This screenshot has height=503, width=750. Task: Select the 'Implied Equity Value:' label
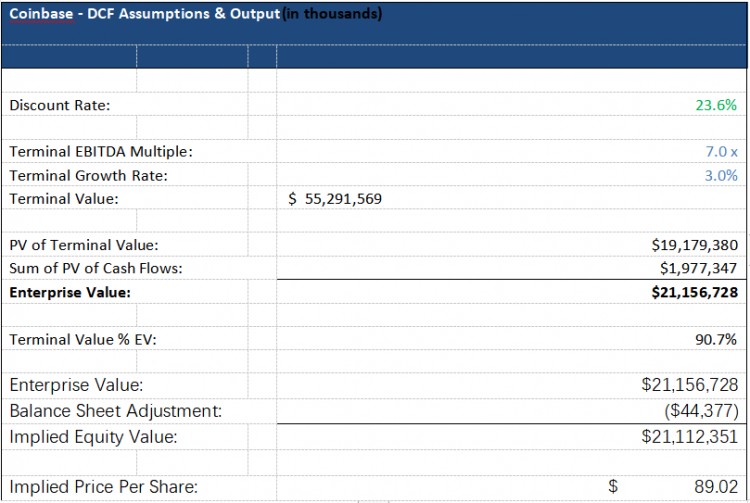pyautogui.click(x=93, y=437)
